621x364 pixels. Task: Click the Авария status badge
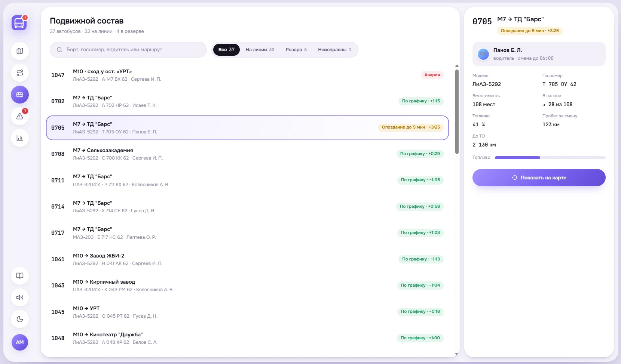point(432,75)
